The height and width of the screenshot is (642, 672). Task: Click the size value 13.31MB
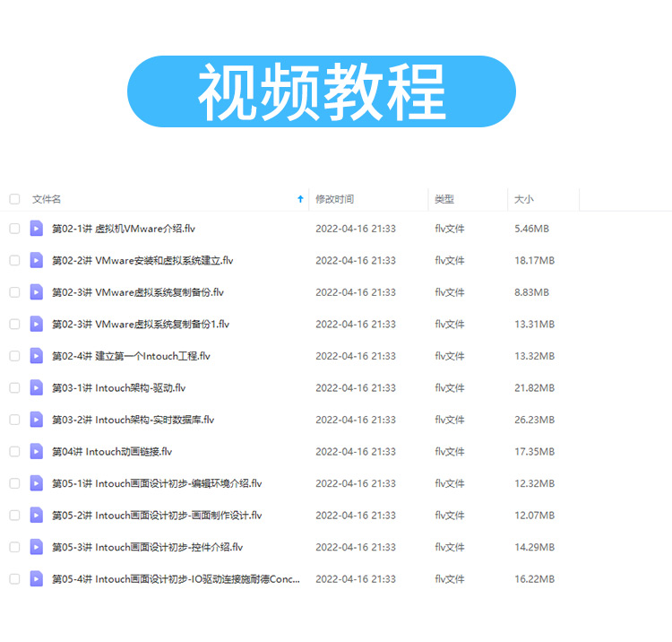[534, 325]
